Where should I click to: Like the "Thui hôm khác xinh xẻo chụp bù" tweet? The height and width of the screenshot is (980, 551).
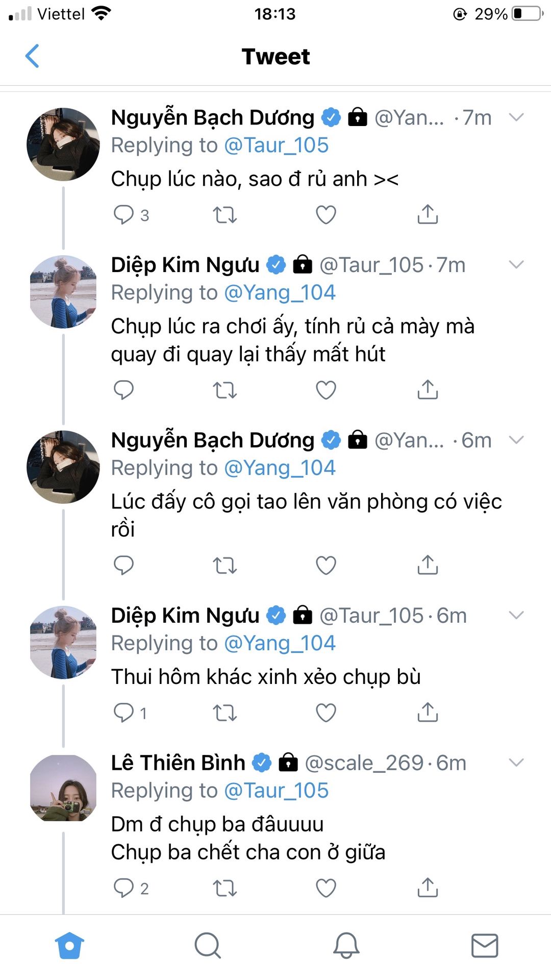tap(326, 713)
